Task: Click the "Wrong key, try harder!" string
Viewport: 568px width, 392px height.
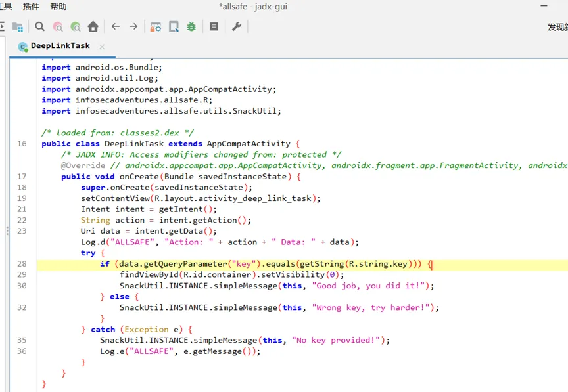Action: pyautogui.click(x=371, y=308)
